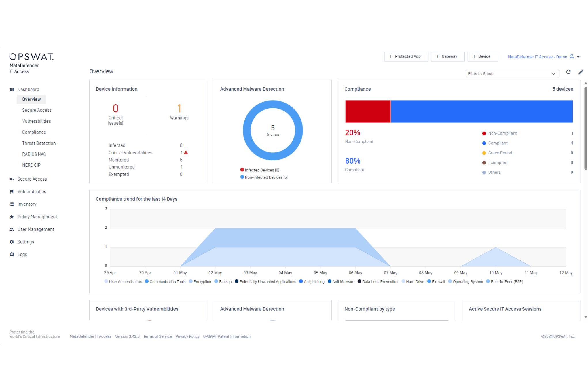Click the User Management people icon

12,230
